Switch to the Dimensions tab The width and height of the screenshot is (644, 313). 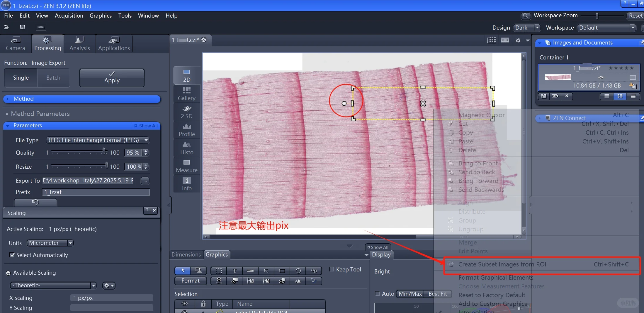coord(186,255)
